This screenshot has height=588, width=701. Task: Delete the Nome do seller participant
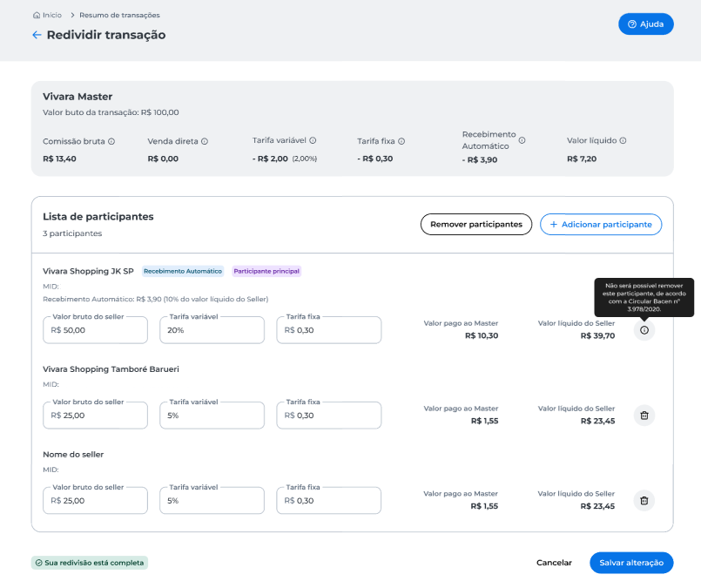tap(644, 501)
